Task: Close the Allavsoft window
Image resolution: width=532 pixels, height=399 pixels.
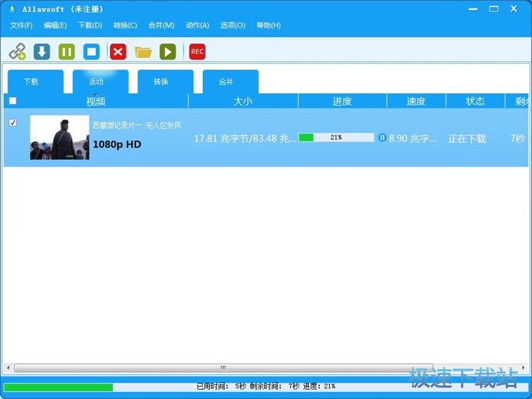Action: pos(514,9)
